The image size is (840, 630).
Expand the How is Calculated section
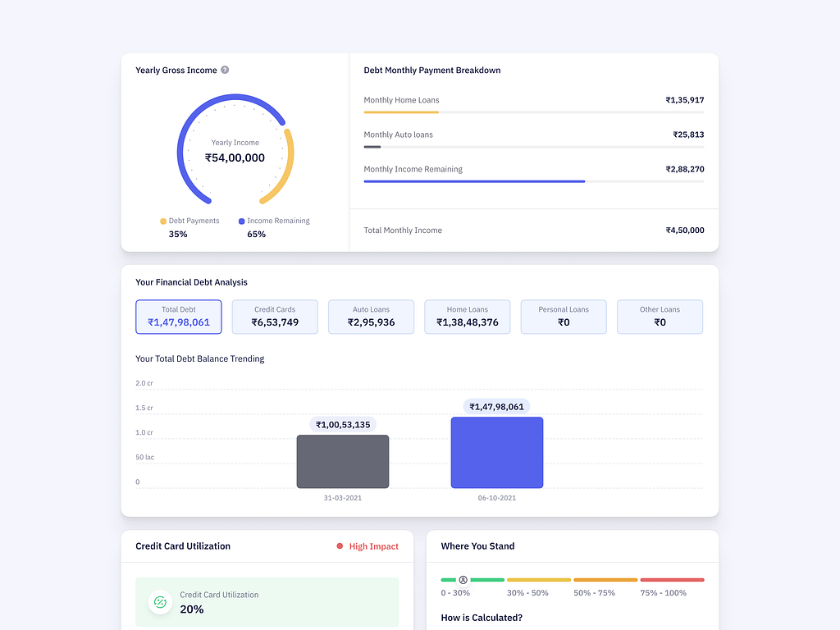[480, 617]
